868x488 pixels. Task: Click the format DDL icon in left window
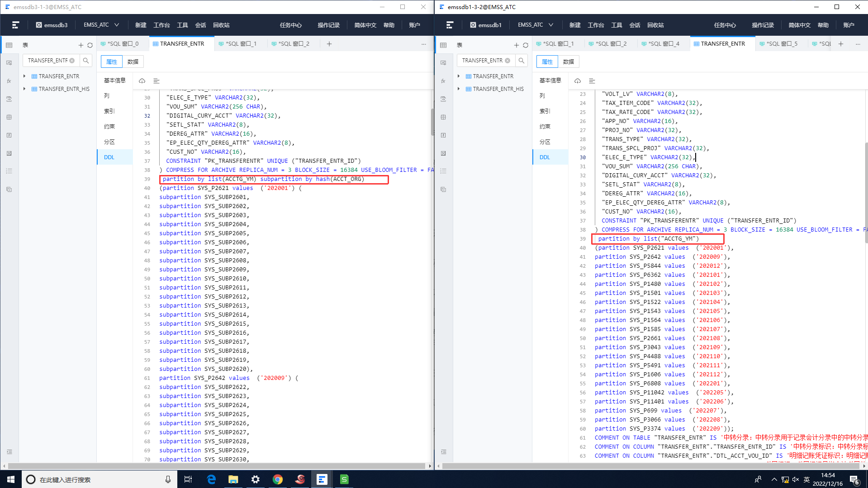(x=157, y=81)
